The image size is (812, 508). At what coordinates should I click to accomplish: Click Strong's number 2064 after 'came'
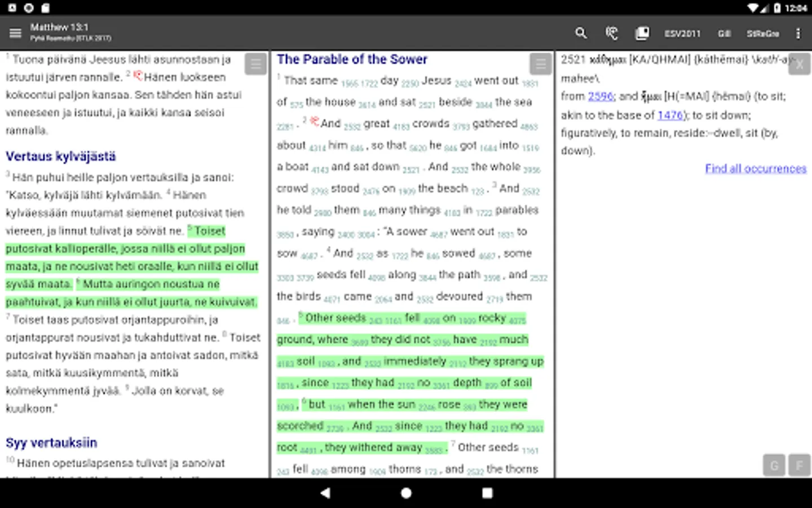(x=383, y=300)
